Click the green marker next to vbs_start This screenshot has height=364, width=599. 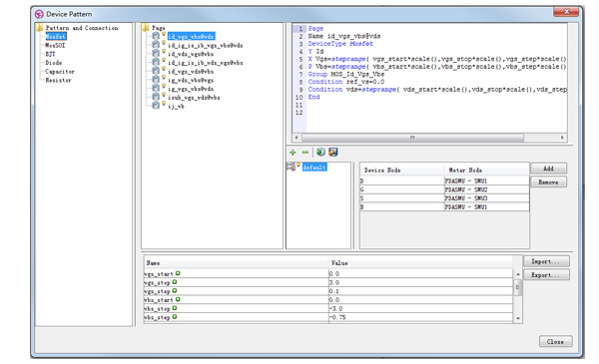[x=178, y=300]
